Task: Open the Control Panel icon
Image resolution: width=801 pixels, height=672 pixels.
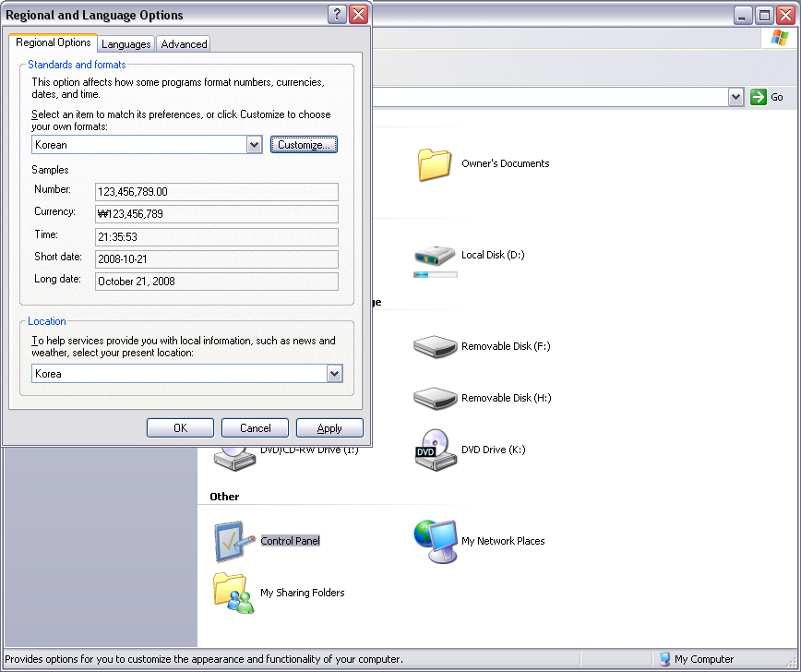Action: coord(234,541)
